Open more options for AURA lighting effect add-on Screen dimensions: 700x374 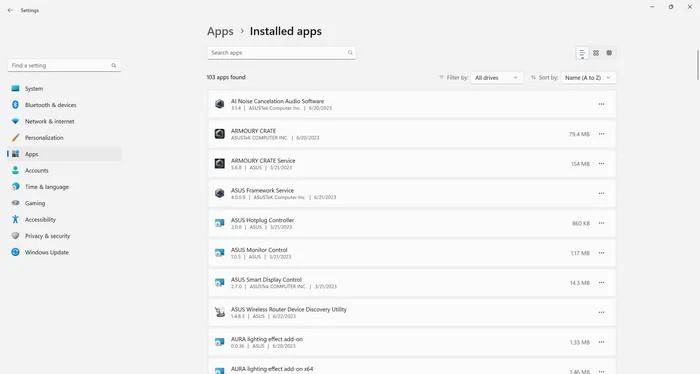(x=601, y=342)
